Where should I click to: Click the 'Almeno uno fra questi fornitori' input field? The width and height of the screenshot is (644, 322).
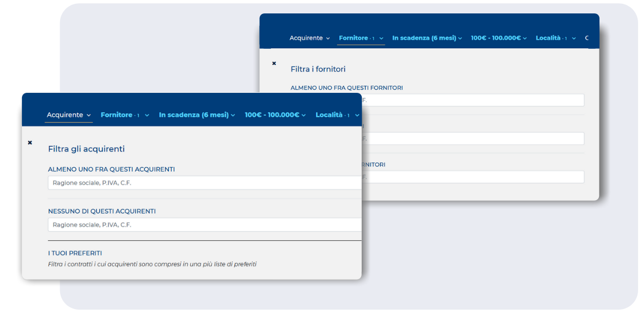[472, 100]
